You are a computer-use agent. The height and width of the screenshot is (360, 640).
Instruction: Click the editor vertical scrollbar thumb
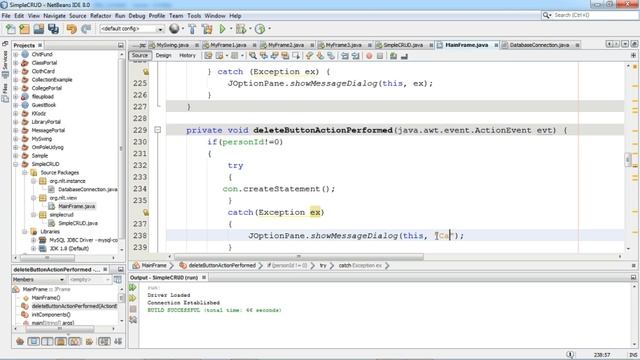point(628,160)
